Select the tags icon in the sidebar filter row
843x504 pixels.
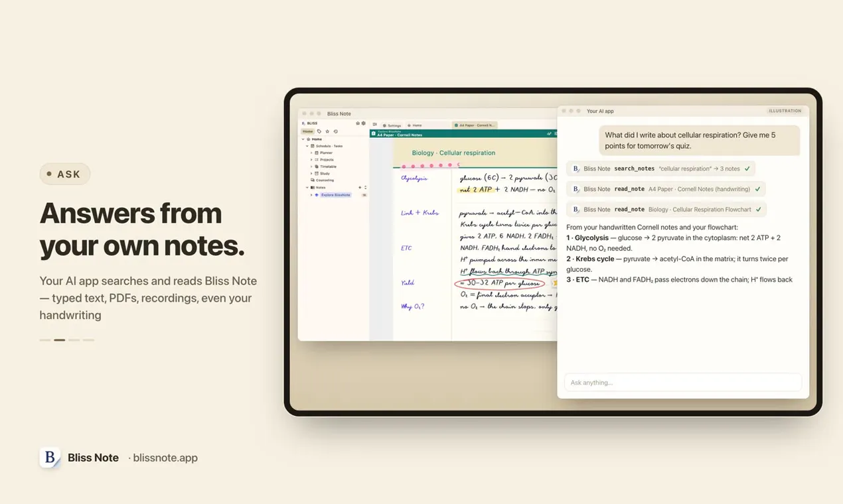point(319,131)
